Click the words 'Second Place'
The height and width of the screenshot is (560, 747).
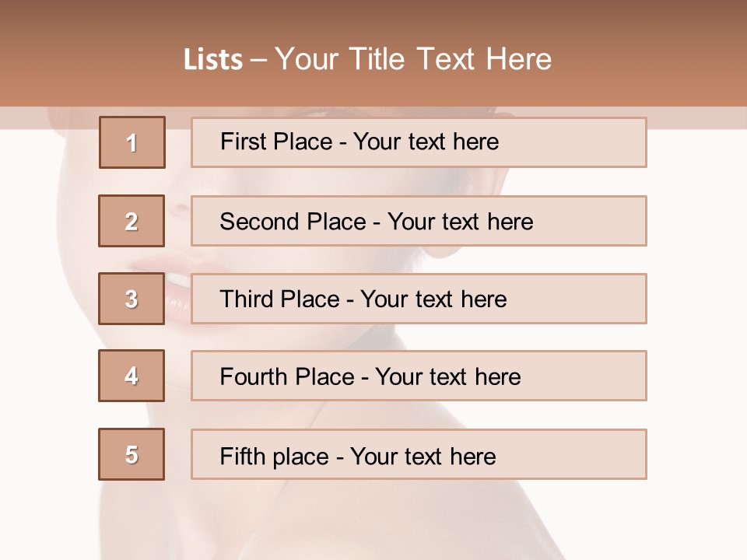(293, 222)
